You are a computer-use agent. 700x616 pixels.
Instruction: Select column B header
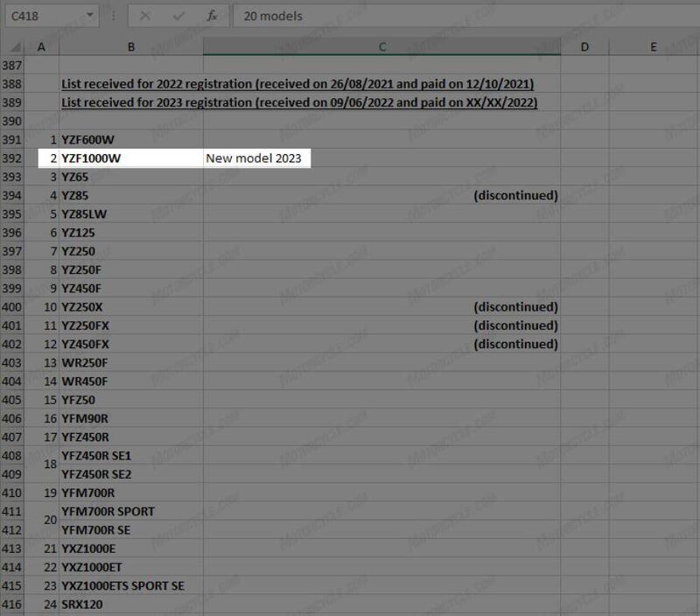pyautogui.click(x=130, y=47)
